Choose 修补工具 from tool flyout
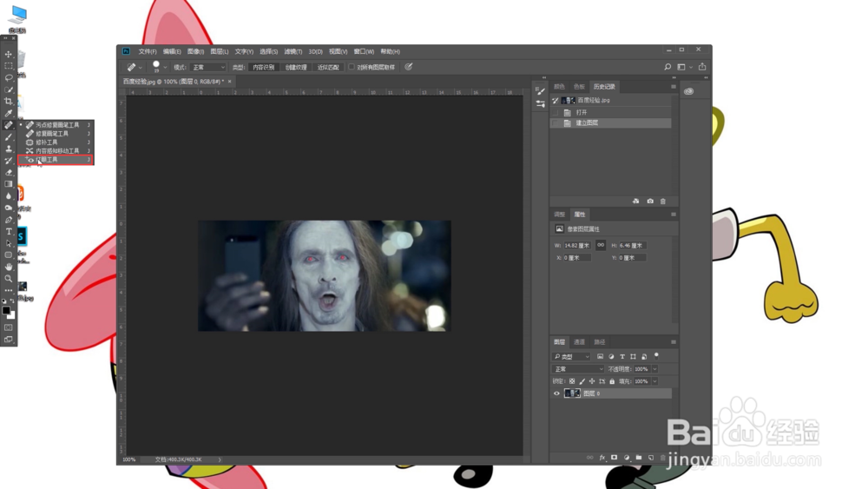The height and width of the screenshot is (489, 868). coord(56,142)
